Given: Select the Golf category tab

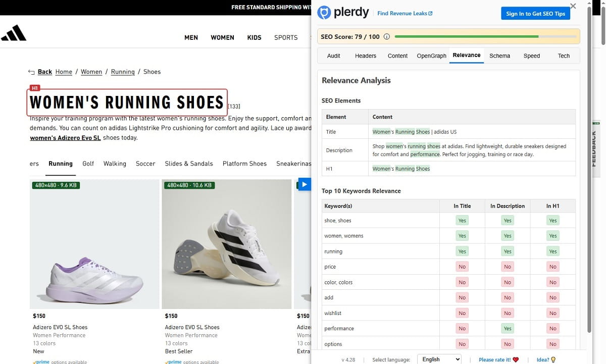Looking at the screenshot, I should [x=88, y=164].
